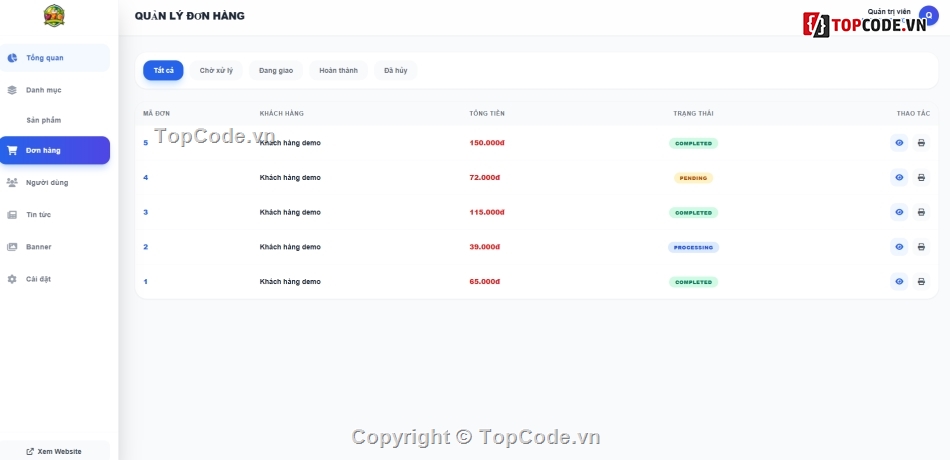Viewport: 950px width, 460px height.
Task: Click PROCESSING status badge of order 2
Action: [x=693, y=247]
